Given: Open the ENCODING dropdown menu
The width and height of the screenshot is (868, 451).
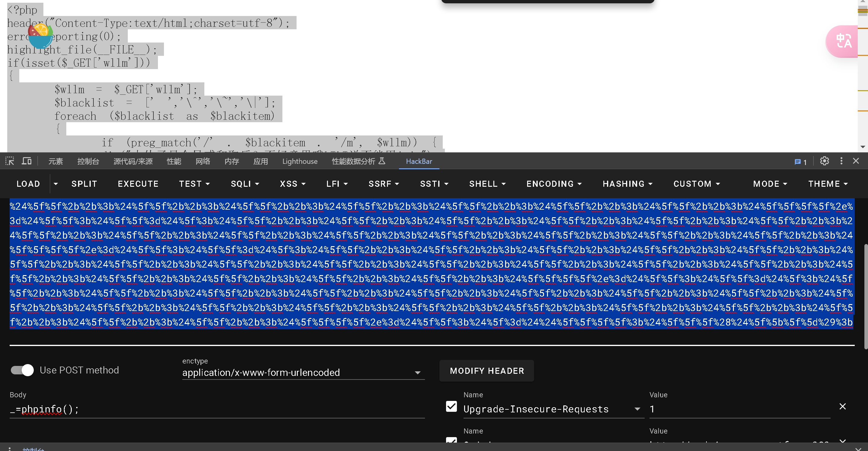Looking at the screenshot, I should point(554,184).
